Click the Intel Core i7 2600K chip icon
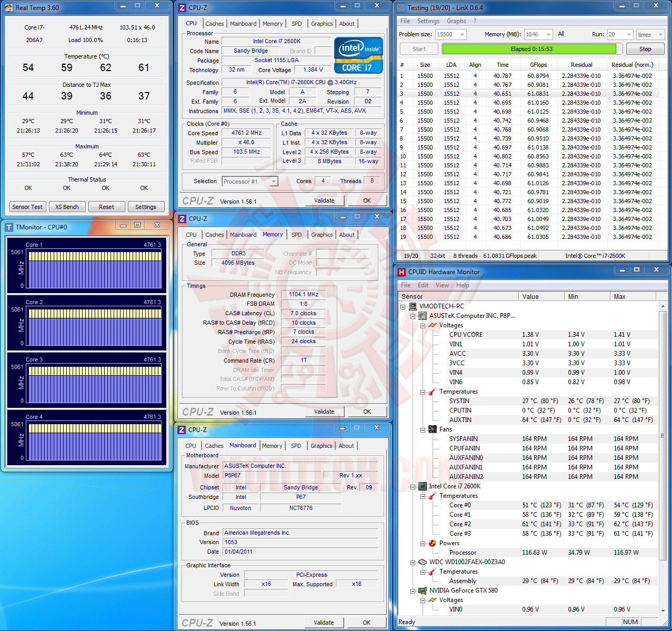The height and width of the screenshot is (631, 672). tap(423, 486)
